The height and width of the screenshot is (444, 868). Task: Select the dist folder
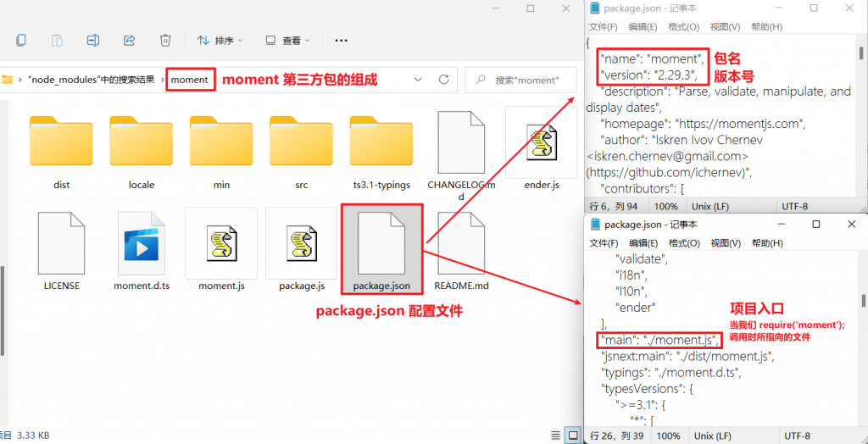(61, 151)
